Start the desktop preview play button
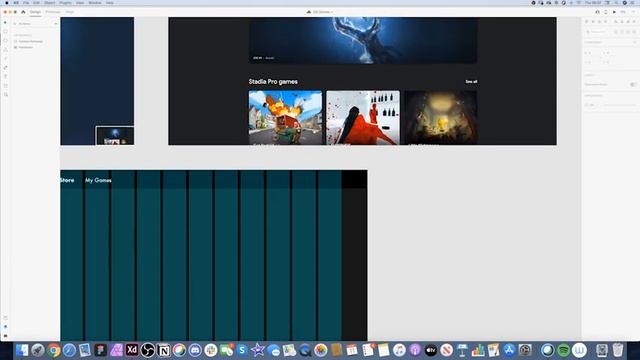This screenshot has height=360, width=640. (614, 12)
